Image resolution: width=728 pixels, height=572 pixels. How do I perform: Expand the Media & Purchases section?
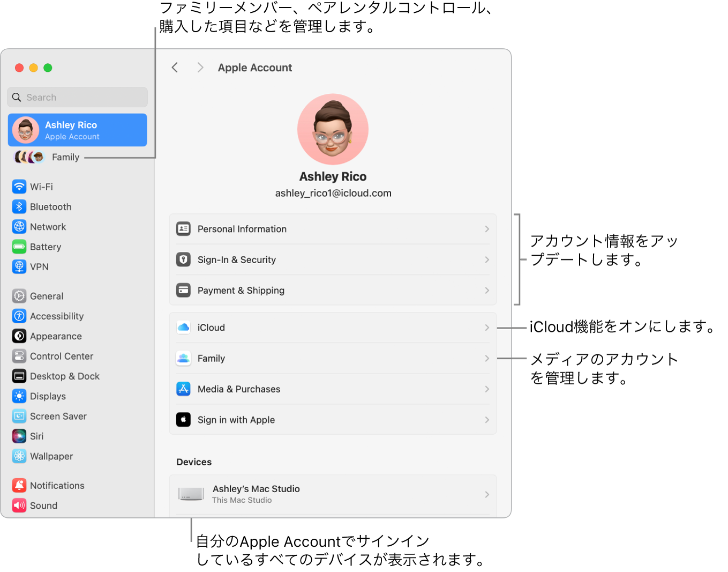333,389
